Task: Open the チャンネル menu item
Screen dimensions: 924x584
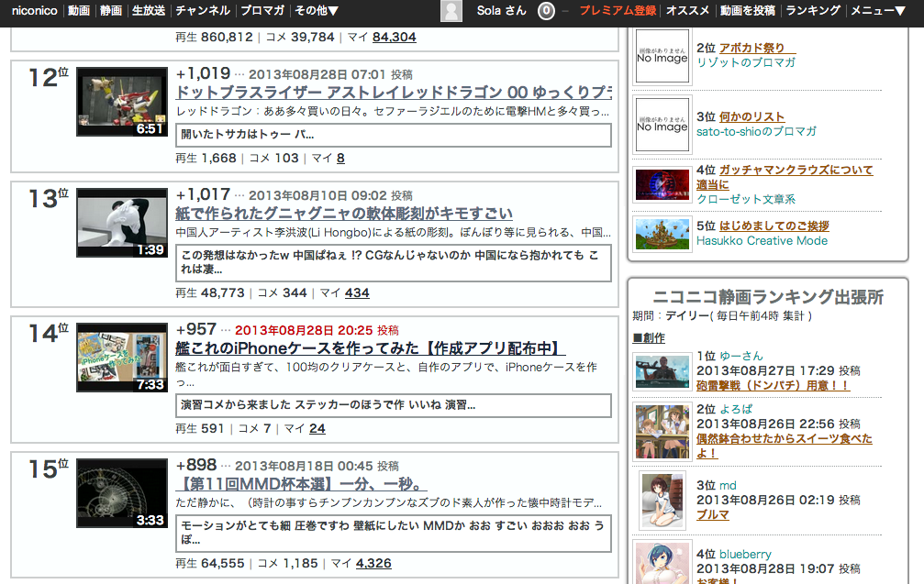Action: pos(203,11)
